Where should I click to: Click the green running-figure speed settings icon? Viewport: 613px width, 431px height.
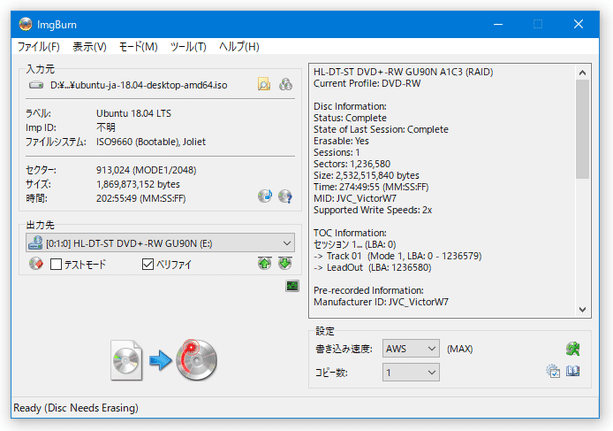pos(573,348)
